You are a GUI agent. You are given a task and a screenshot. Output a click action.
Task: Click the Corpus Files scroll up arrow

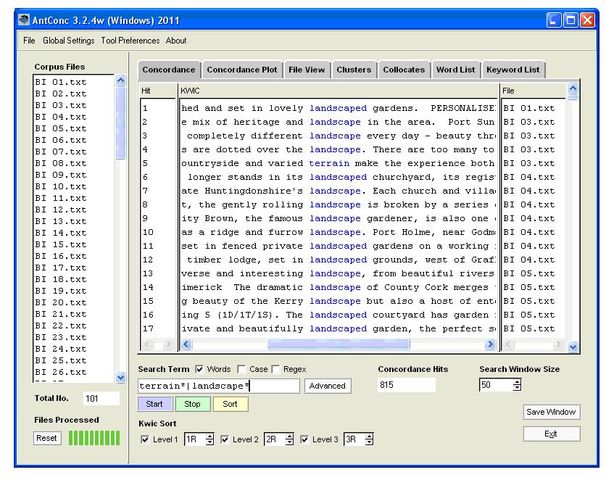[121, 80]
